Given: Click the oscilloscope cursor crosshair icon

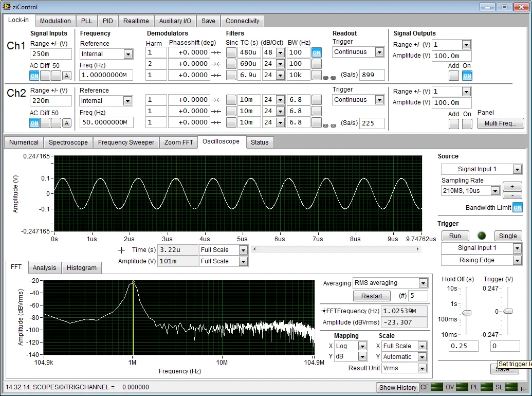Looking at the screenshot, I should [x=121, y=250].
